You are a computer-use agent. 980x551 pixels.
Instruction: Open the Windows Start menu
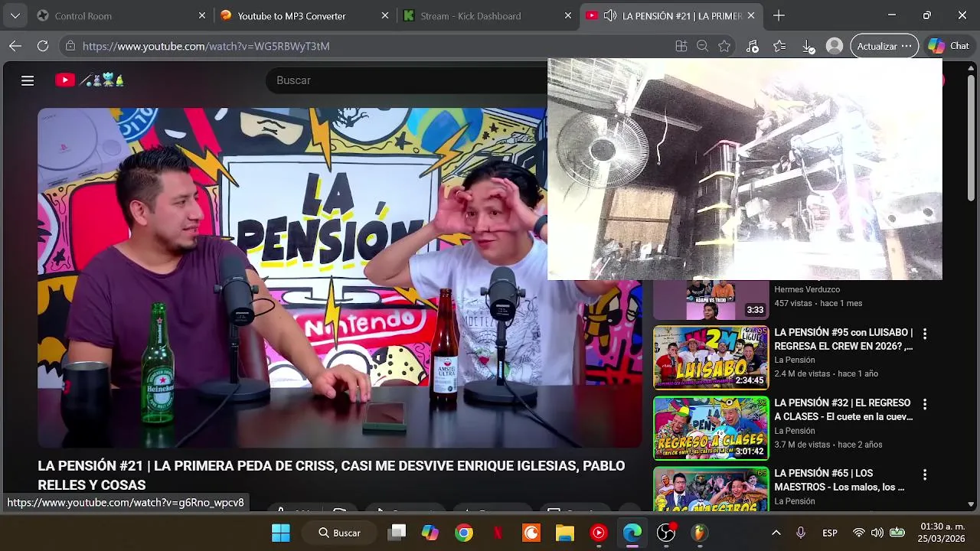(281, 533)
